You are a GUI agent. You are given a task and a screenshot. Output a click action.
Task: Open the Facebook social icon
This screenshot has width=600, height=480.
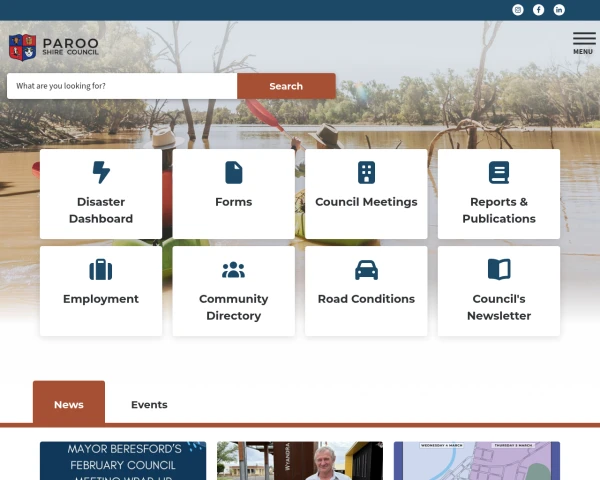tap(538, 10)
